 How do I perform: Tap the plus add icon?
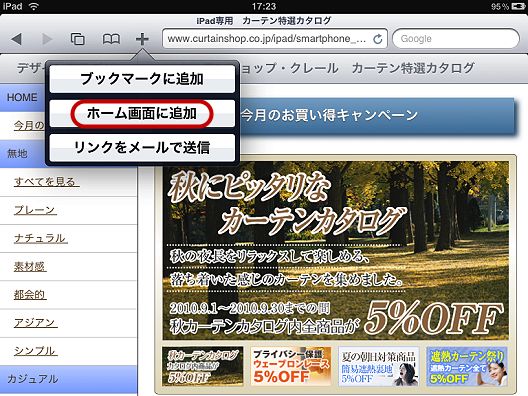click(x=142, y=39)
